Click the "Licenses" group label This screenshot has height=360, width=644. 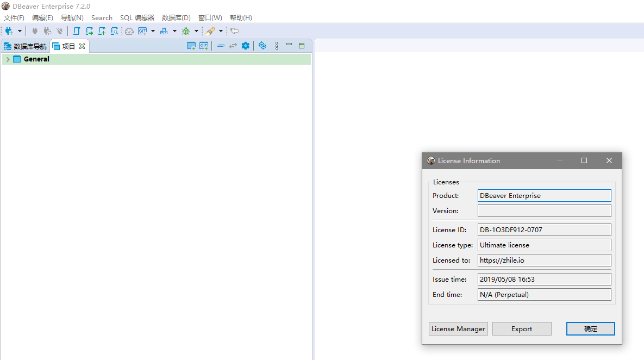(446, 182)
